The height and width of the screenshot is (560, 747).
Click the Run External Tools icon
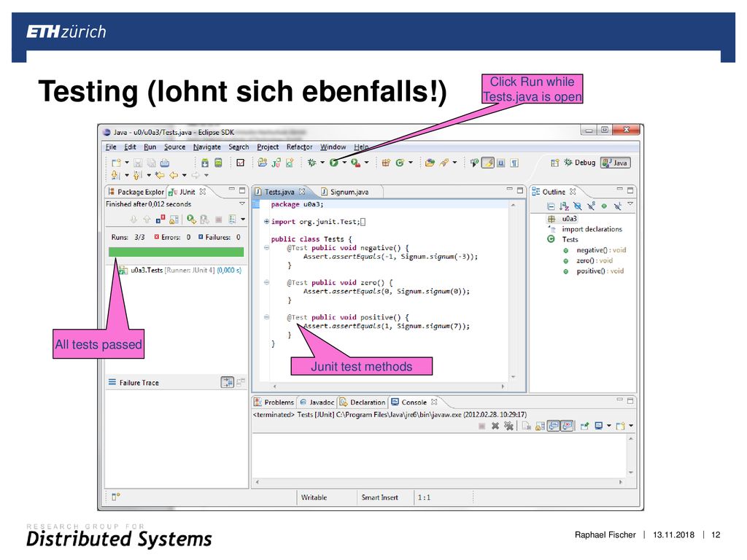pos(355,163)
